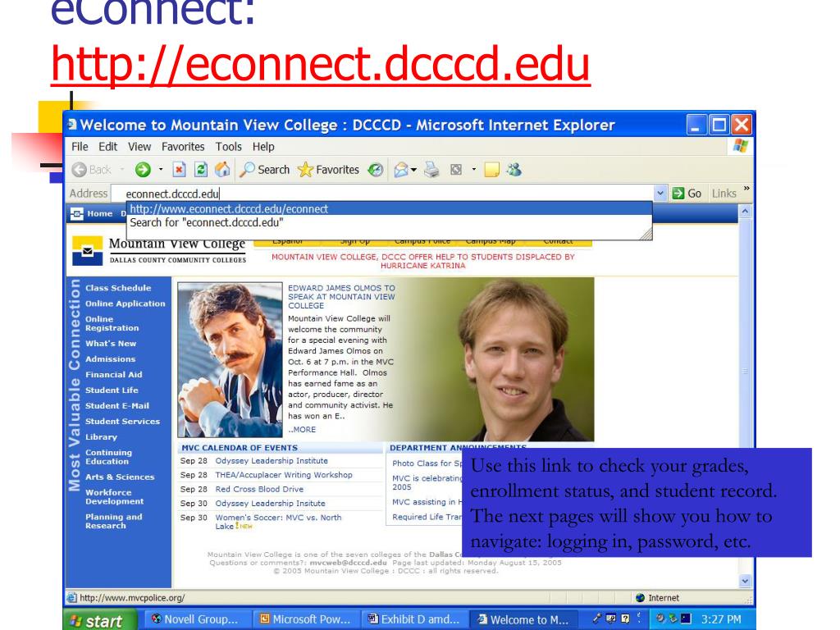The height and width of the screenshot is (630, 840).
Task: Click the ..MORE link in Olmos article
Action: 302,430
